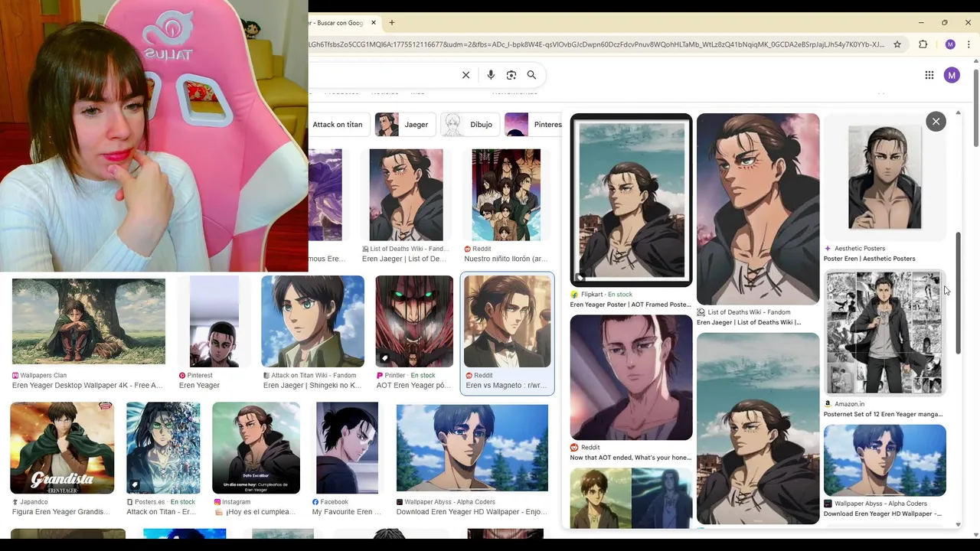The height and width of the screenshot is (551, 980).
Task: Open Printler AOT Eren Yeager poster thumbnail
Action: pyautogui.click(x=414, y=321)
